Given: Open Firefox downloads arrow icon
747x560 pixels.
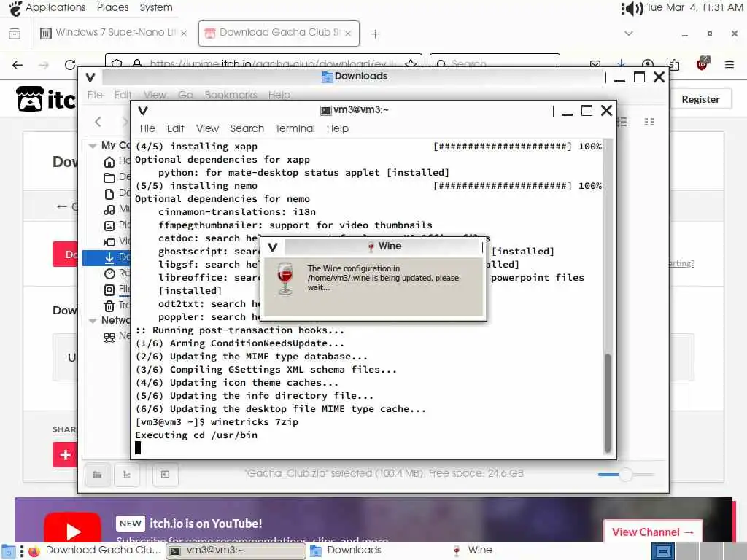Looking at the screenshot, I should coord(621,64).
